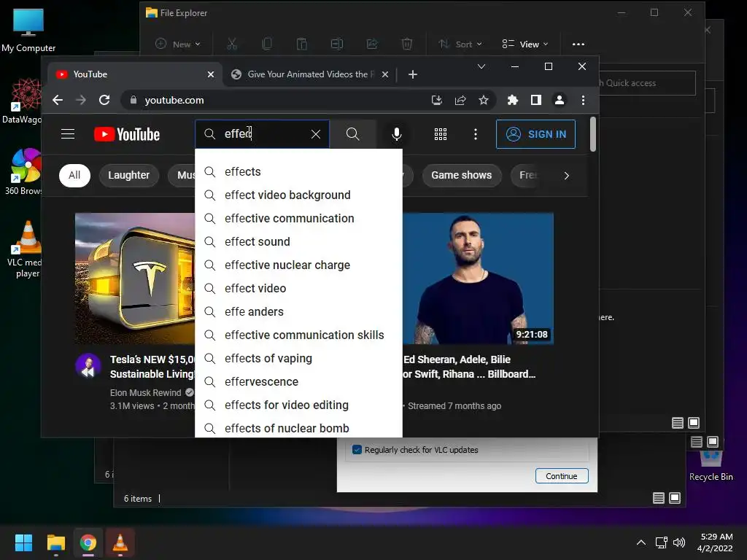Image resolution: width=747 pixels, height=560 pixels.
Task: Choose suggestion 'effect sound'
Action: point(298,241)
